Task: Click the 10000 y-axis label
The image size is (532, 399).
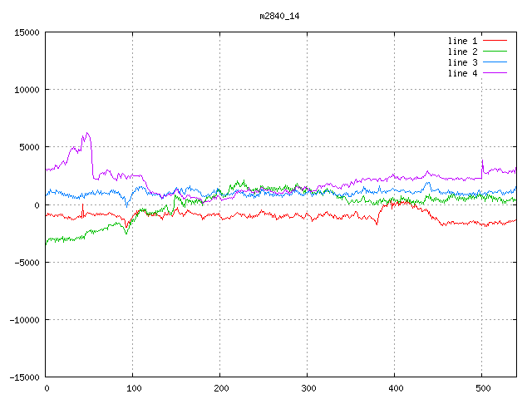Action: pos(27,90)
